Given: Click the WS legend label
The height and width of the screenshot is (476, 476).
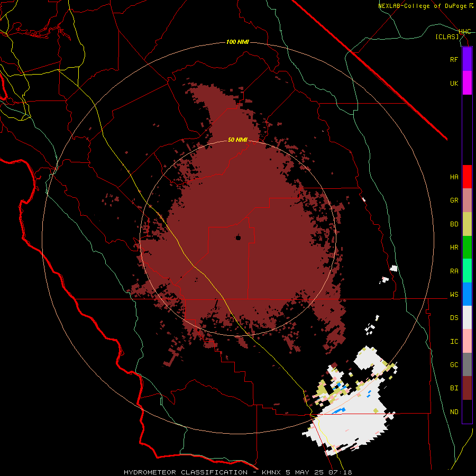Looking at the screenshot, I should 454,294.
